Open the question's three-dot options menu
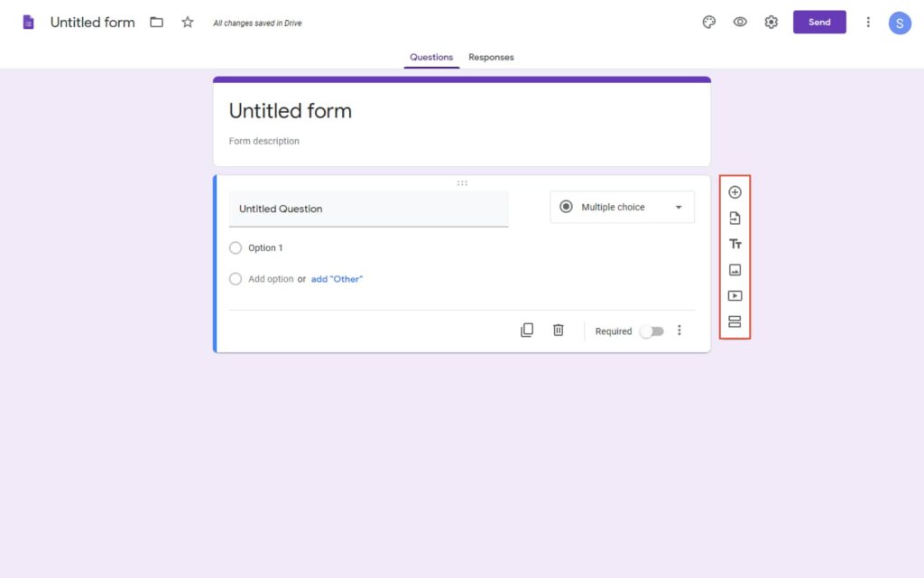This screenshot has width=924, height=578. point(679,331)
